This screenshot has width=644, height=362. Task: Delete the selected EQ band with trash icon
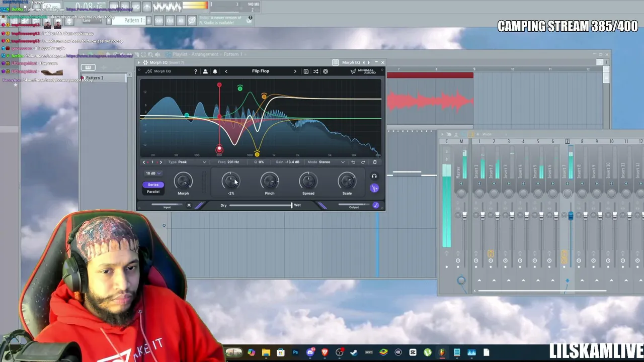375,162
